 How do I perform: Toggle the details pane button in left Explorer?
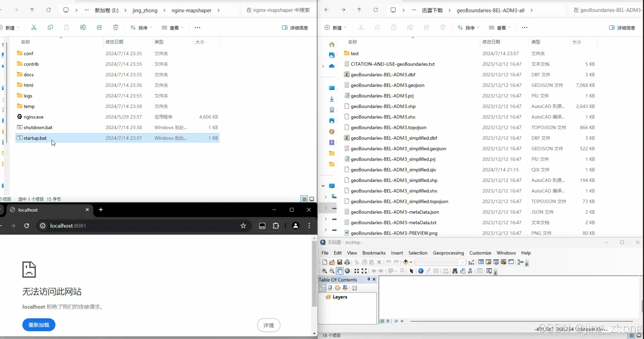pyautogui.click(x=295, y=27)
